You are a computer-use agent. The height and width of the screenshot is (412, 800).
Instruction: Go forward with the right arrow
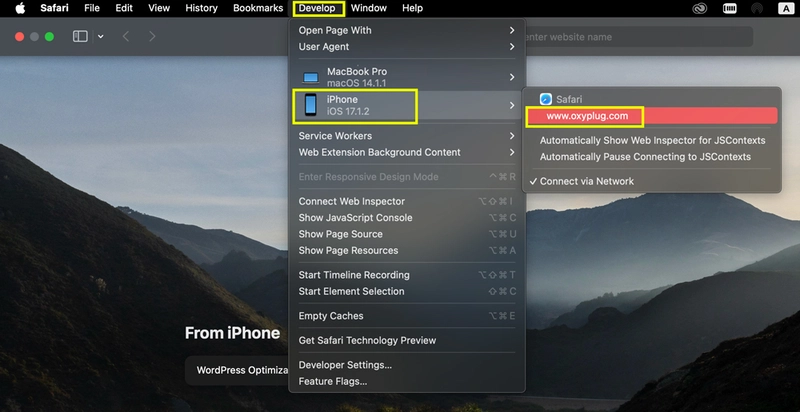(x=152, y=36)
